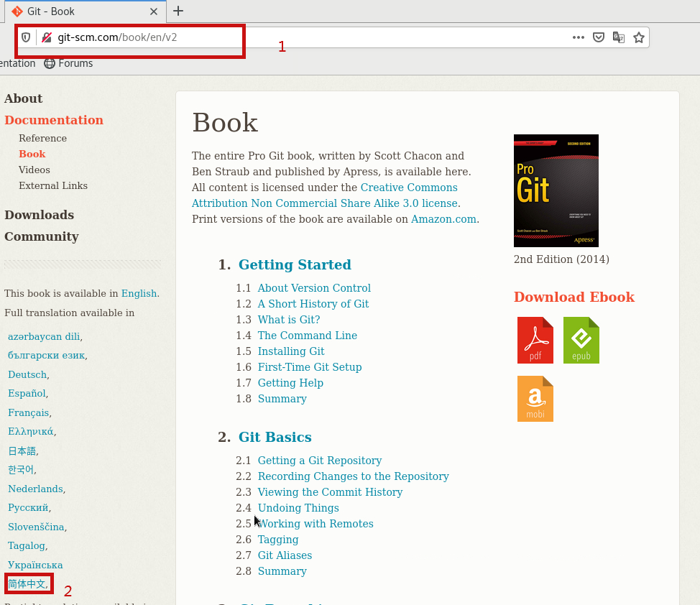Open Getting Help section
This screenshot has height=605, width=700.
click(x=290, y=383)
